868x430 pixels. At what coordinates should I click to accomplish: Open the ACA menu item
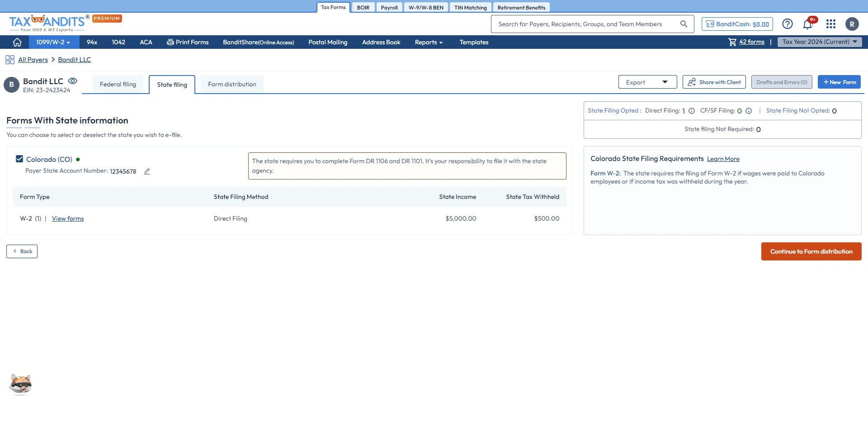coord(146,42)
